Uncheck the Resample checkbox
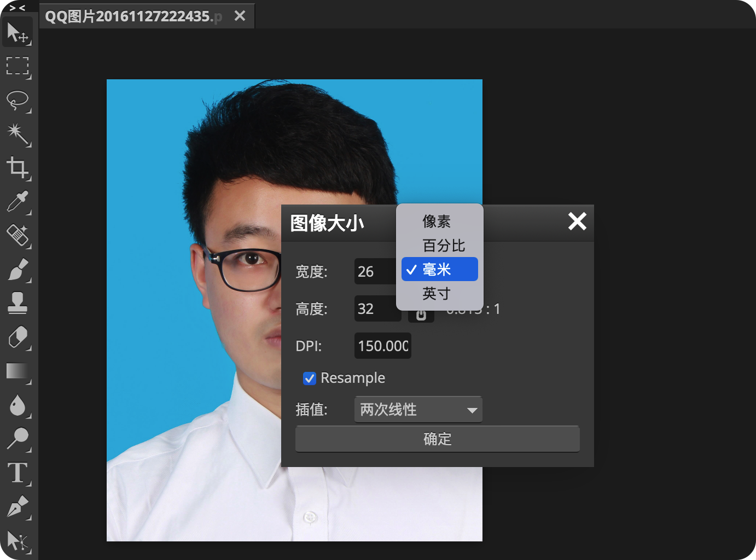The image size is (756, 560). (x=310, y=378)
